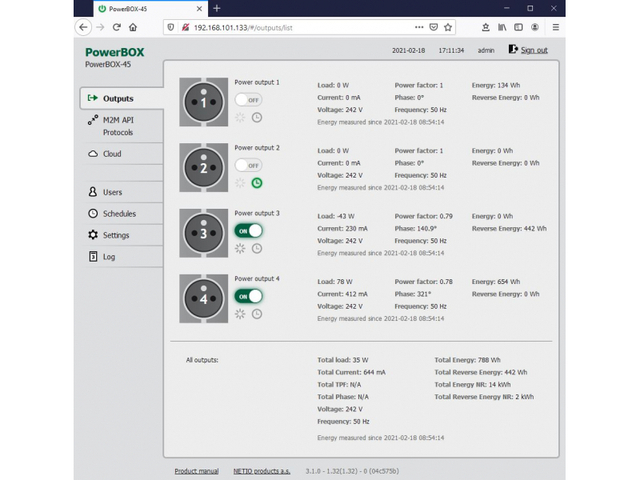This screenshot has width=640, height=480.
Task: Open the Product manual link
Action: pyautogui.click(x=196, y=471)
